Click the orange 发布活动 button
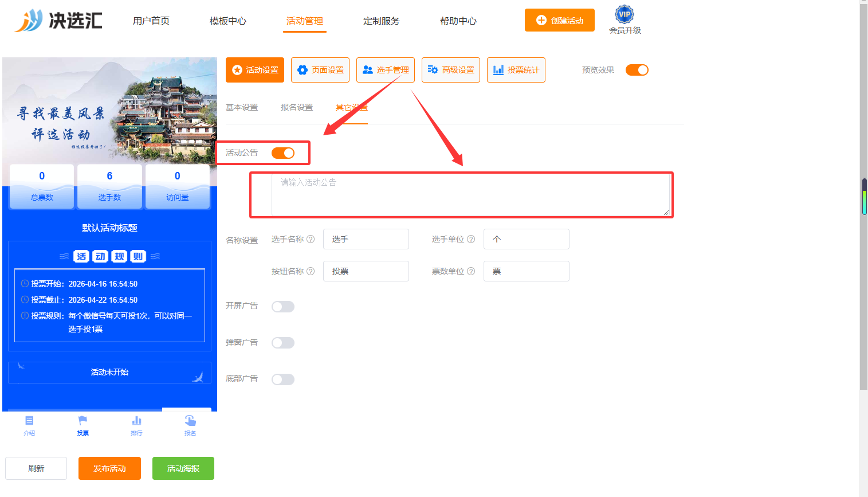The width and height of the screenshot is (868, 497). pos(109,468)
